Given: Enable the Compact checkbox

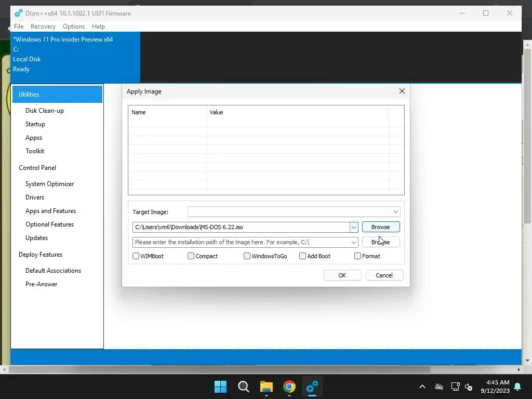Looking at the screenshot, I should [x=191, y=256].
